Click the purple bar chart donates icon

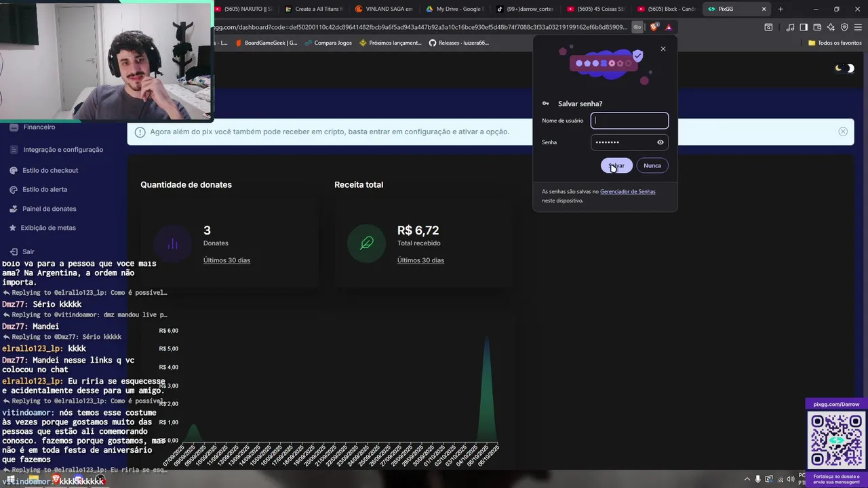(172, 244)
